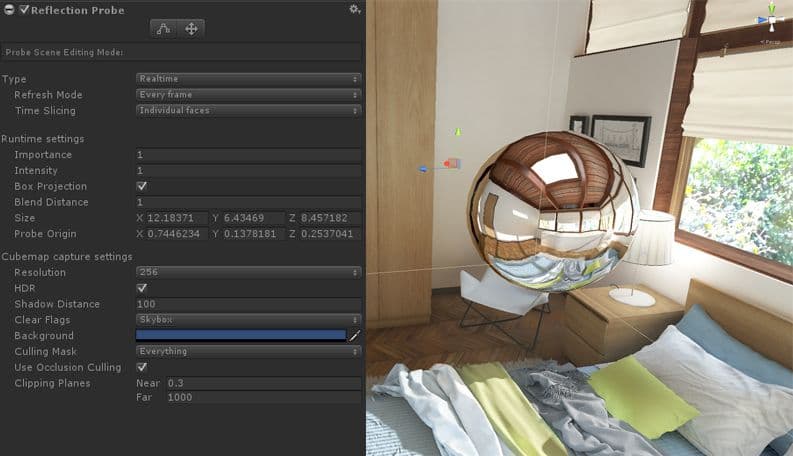Screen dimensions: 793x456
Task: Open the Reflection Probe gear settings menu
Action: tap(354, 9)
